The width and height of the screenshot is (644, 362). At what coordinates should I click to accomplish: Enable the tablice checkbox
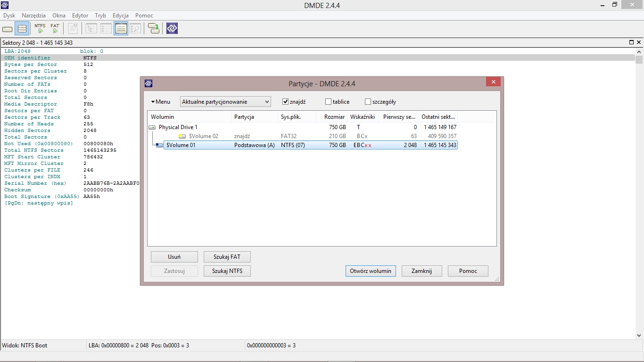pos(329,101)
